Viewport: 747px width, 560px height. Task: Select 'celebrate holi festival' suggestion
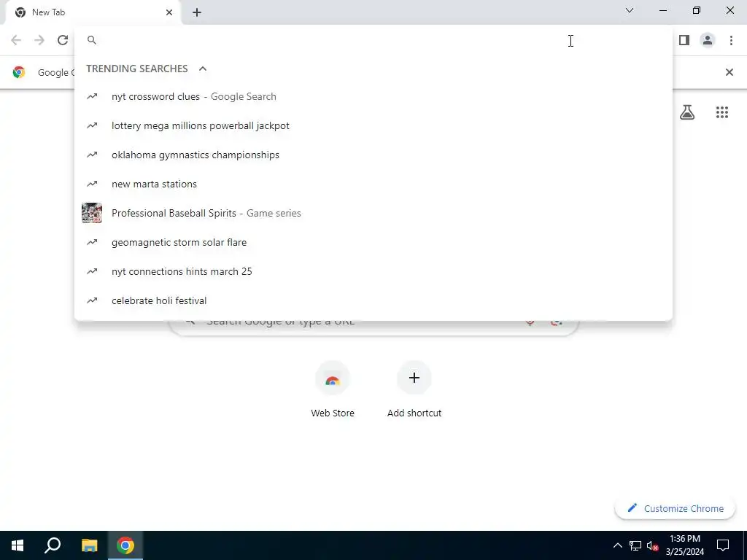click(373, 300)
